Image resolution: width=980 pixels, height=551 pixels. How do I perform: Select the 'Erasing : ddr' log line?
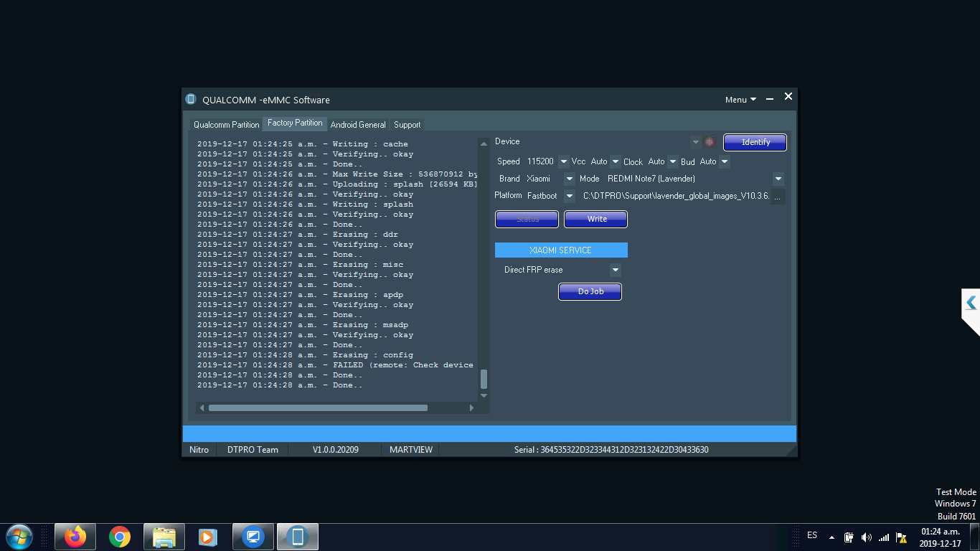pyautogui.click(x=298, y=235)
